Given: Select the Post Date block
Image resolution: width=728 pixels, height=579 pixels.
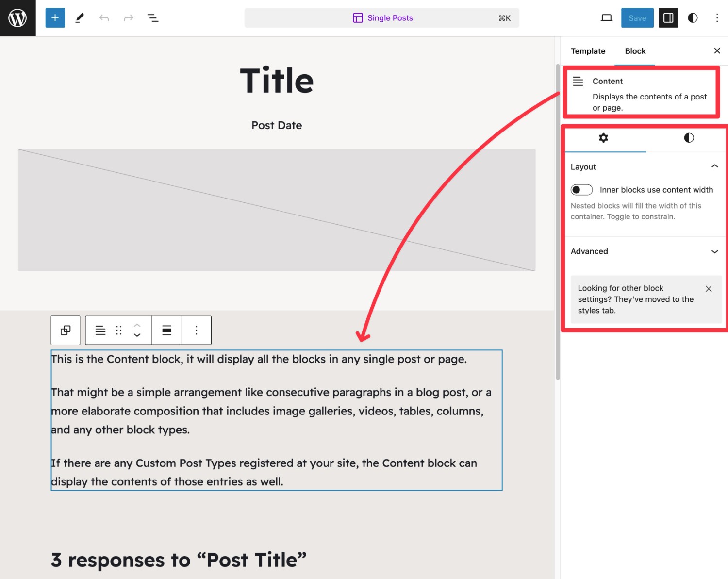Looking at the screenshot, I should tap(277, 125).
